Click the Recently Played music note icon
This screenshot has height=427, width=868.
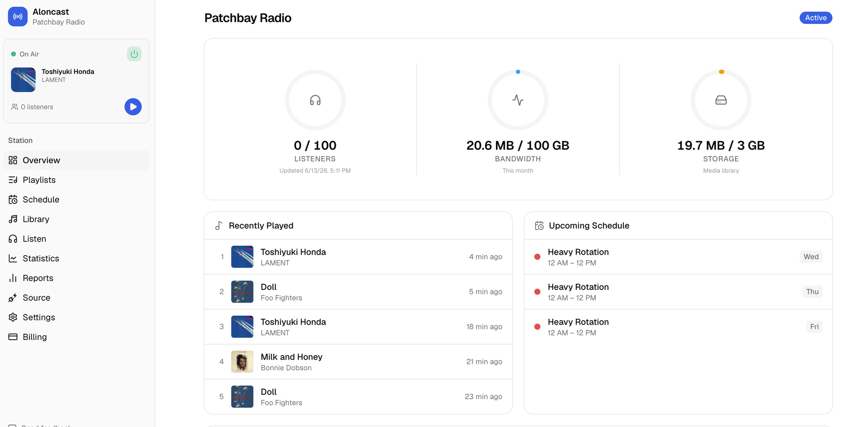pyautogui.click(x=219, y=226)
